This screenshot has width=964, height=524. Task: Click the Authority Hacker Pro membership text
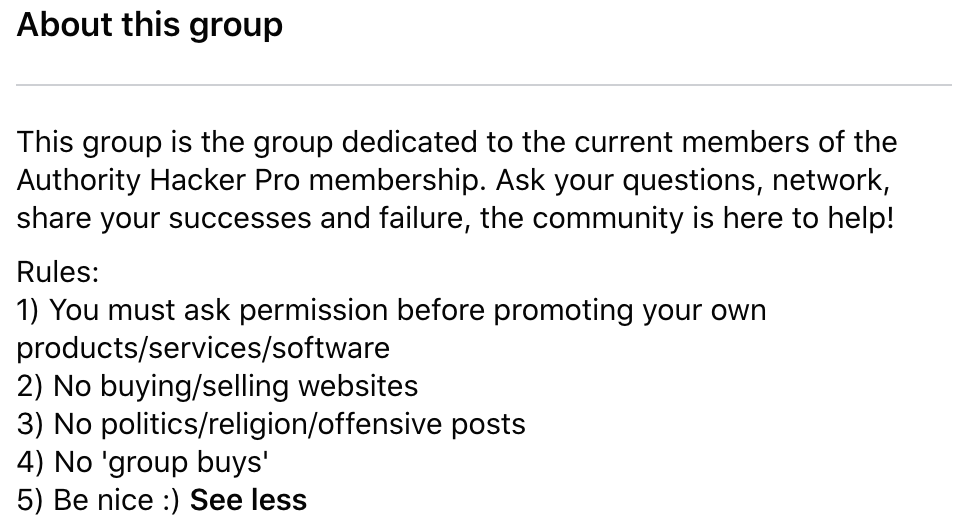tap(251, 180)
